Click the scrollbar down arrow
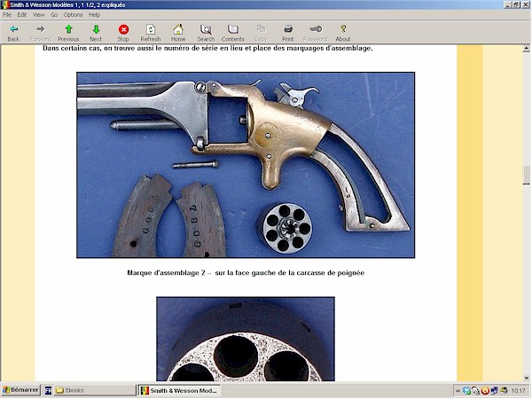Screen dimensions: 532x399 (x=526, y=378)
